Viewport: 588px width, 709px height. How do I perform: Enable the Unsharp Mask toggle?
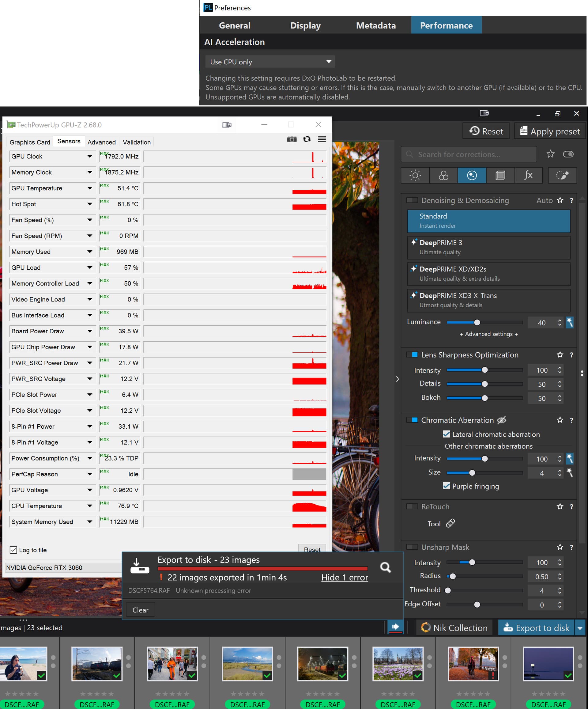pos(412,547)
